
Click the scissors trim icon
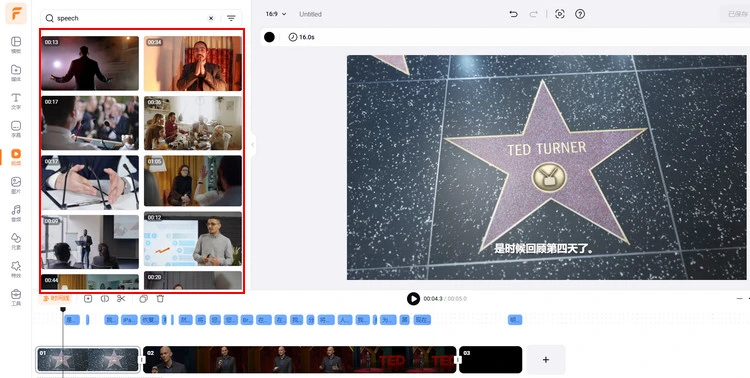pyautogui.click(x=121, y=299)
